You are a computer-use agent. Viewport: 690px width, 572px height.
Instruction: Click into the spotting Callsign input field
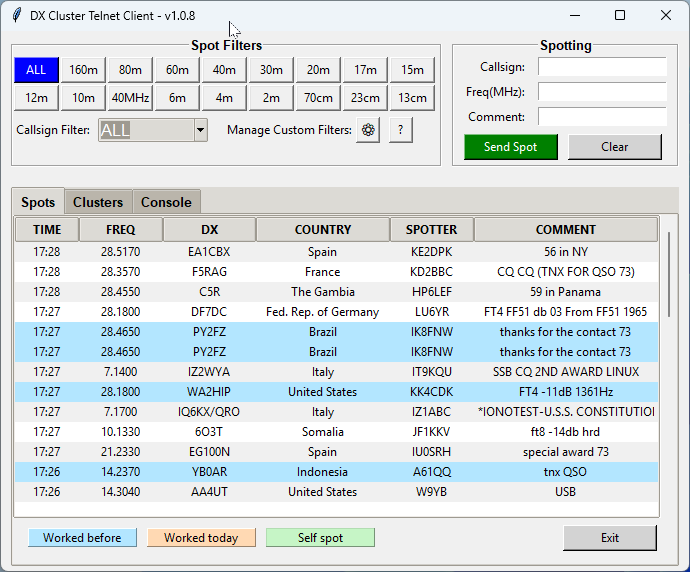pyautogui.click(x=601, y=67)
